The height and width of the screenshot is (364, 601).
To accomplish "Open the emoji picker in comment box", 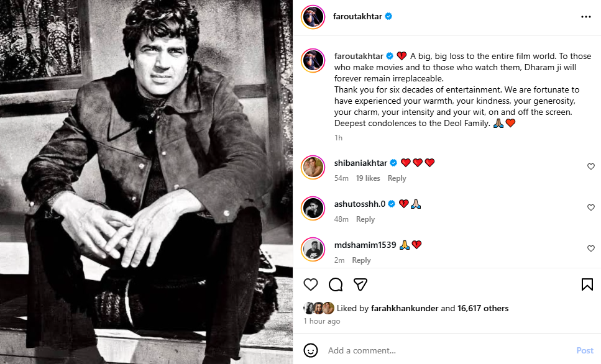I will (x=311, y=350).
